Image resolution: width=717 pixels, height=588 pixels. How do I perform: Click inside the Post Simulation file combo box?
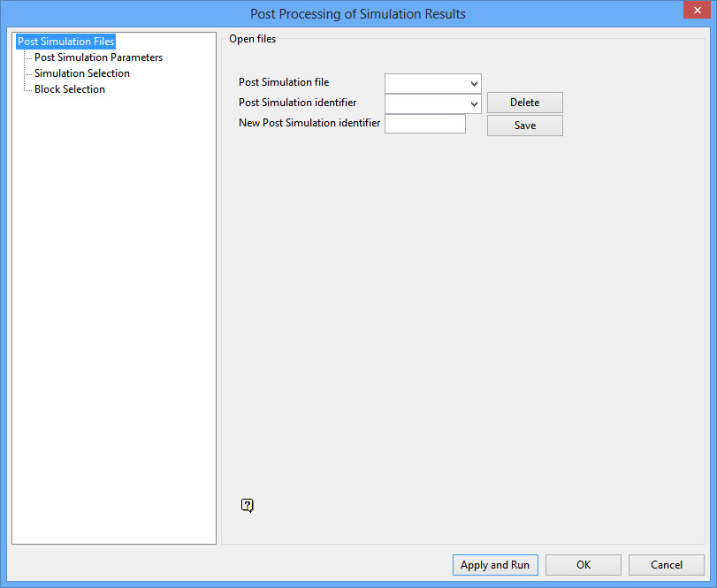(424, 82)
